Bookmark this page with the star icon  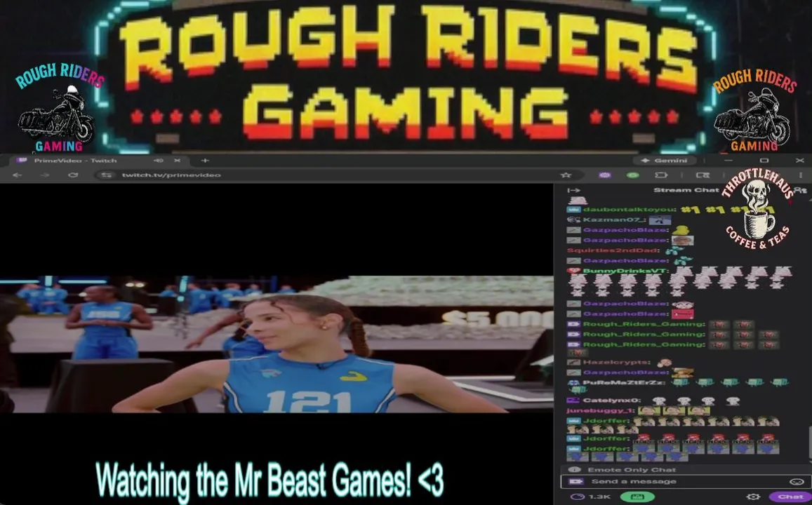[566, 175]
